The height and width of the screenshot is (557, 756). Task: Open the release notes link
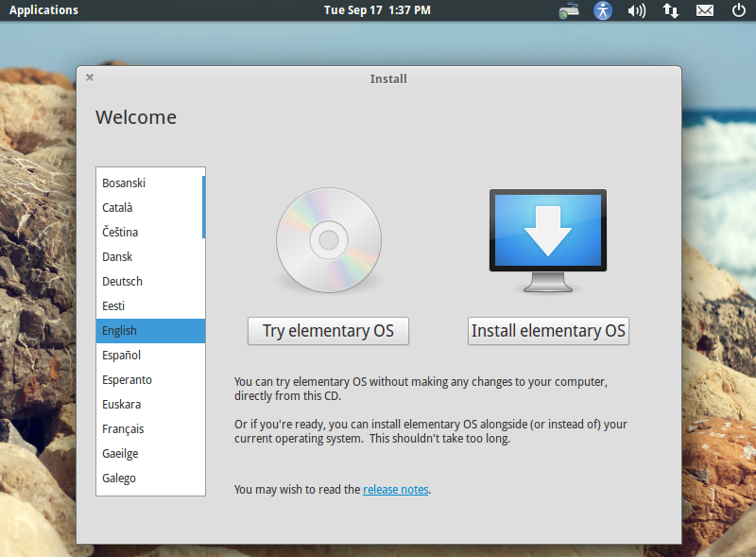pyautogui.click(x=396, y=490)
